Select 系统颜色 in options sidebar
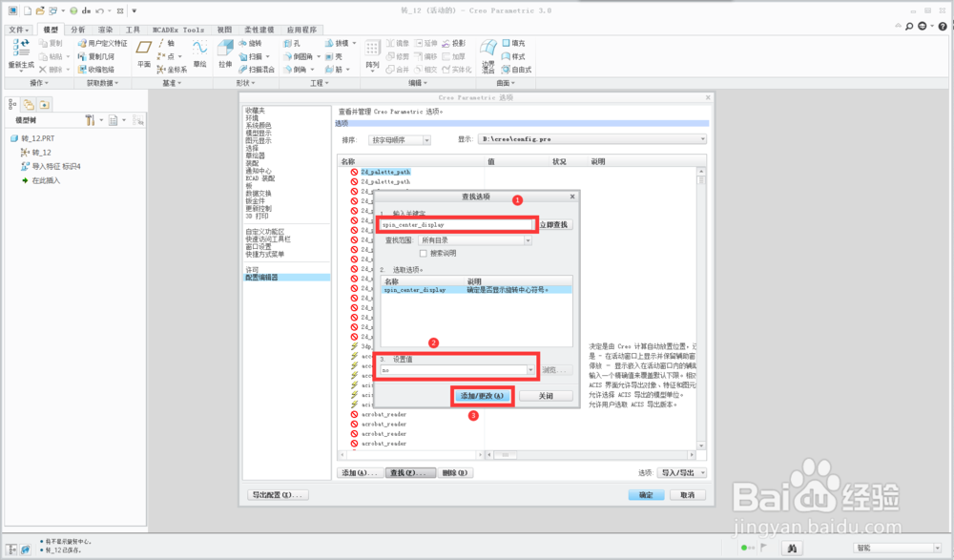Image resolution: width=954 pixels, height=560 pixels. coord(259,125)
